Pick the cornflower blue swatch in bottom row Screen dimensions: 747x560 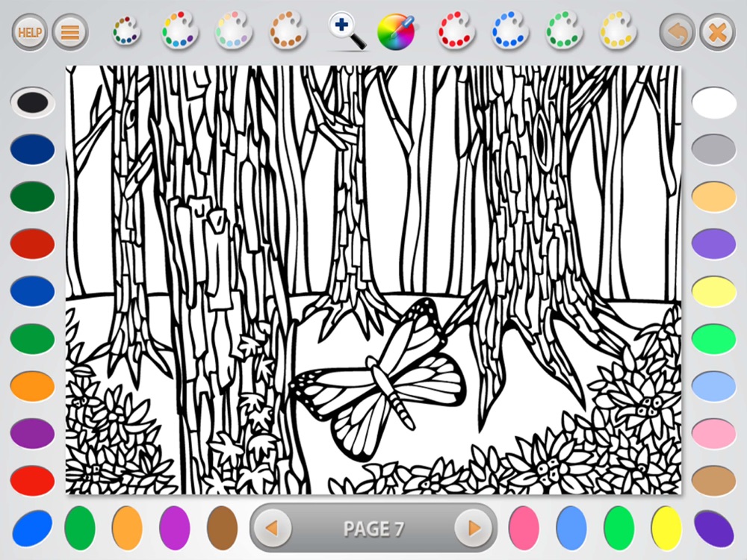point(571,528)
